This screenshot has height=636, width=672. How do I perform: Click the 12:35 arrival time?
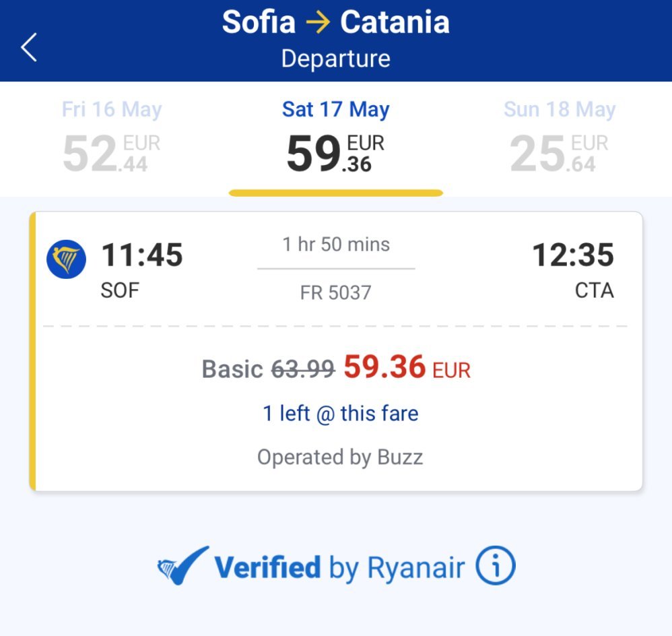pyautogui.click(x=573, y=255)
